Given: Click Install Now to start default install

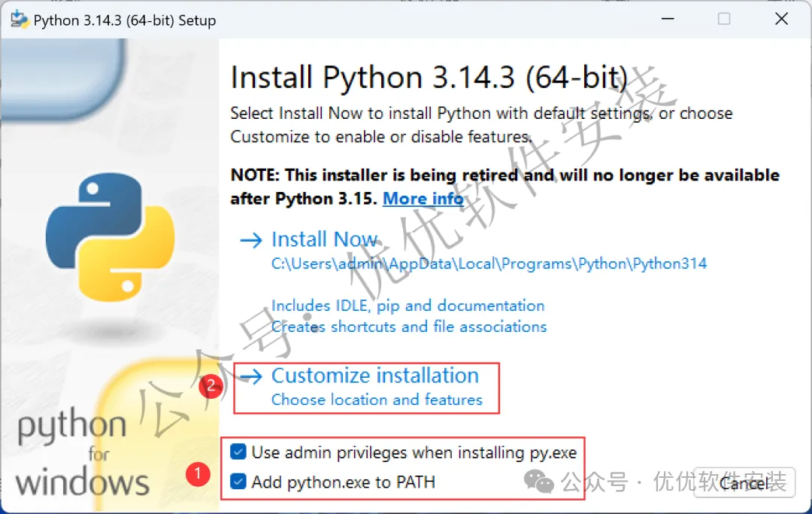Looking at the screenshot, I should (325, 239).
